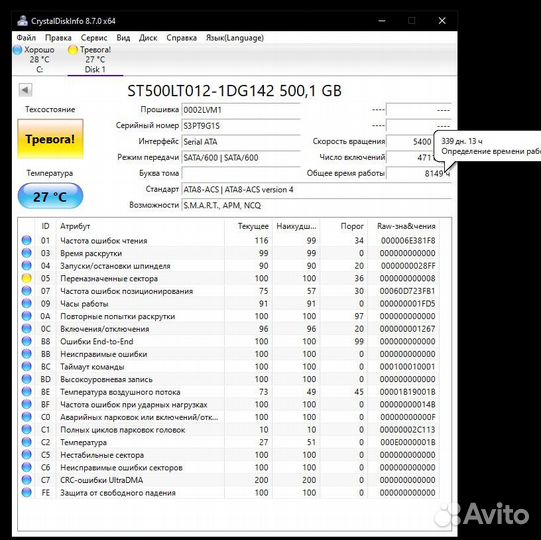Click the Возможности field S.M.A.R.T., APM, NCQ

pos(316,205)
